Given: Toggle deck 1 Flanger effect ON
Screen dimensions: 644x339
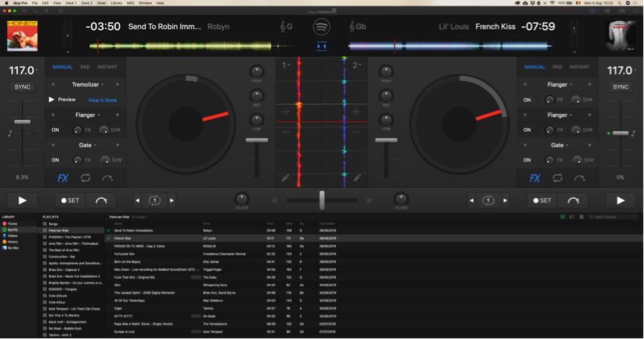Looking at the screenshot, I should point(55,130).
